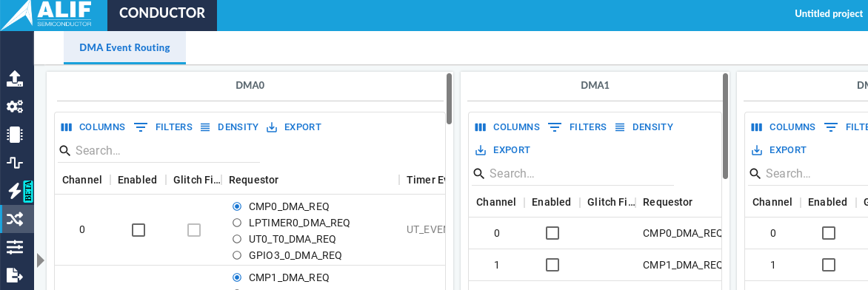Select LPTIMER0_DMA_REQ radio option
Screen dimensions: 868x290
(237, 223)
